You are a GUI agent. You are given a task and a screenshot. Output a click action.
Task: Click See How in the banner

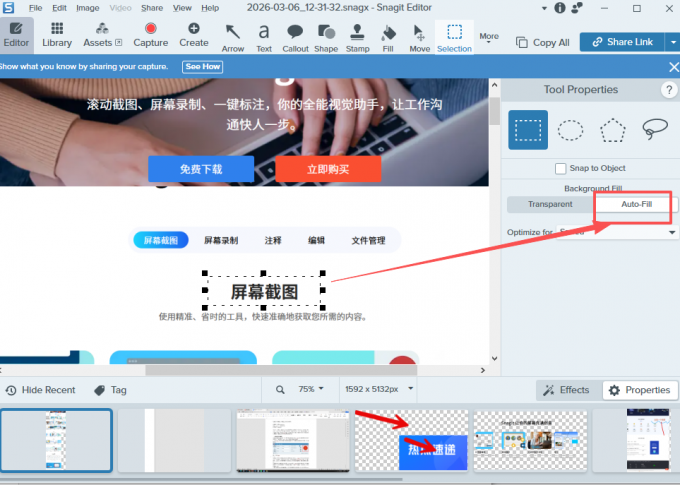(203, 67)
